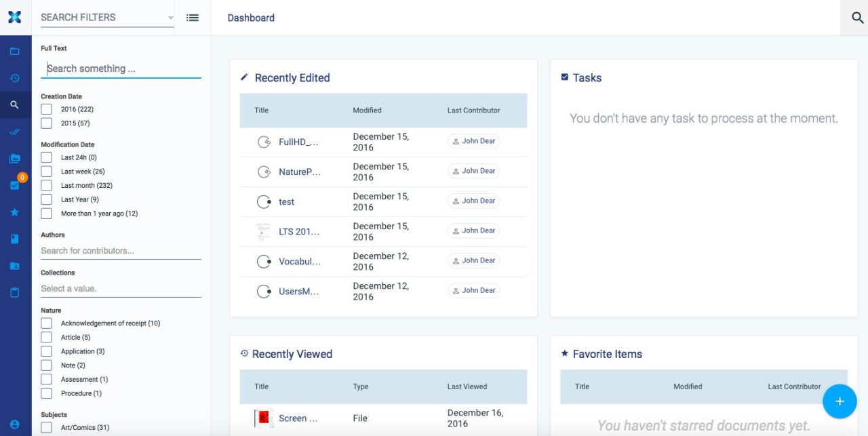The width and height of the screenshot is (868, 436).
Task: Click the global search magnifier top right
Action: [x=856, y=18]
